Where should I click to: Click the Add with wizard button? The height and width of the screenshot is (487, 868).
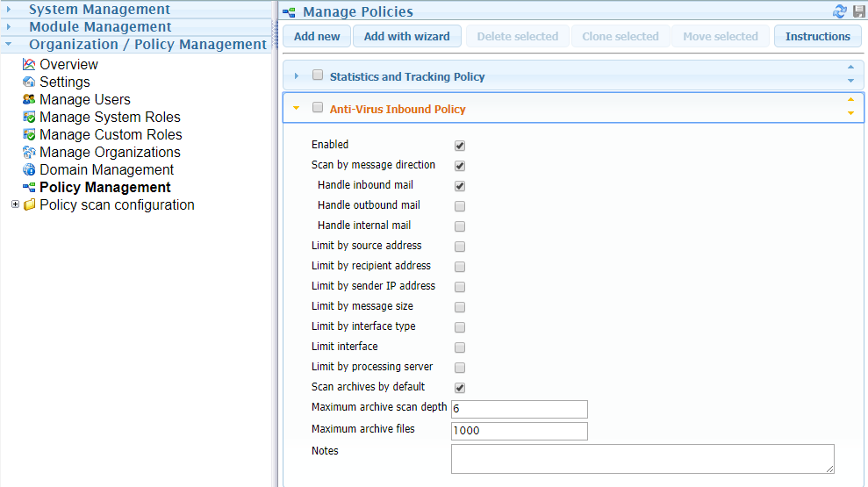tap(406, 36)
